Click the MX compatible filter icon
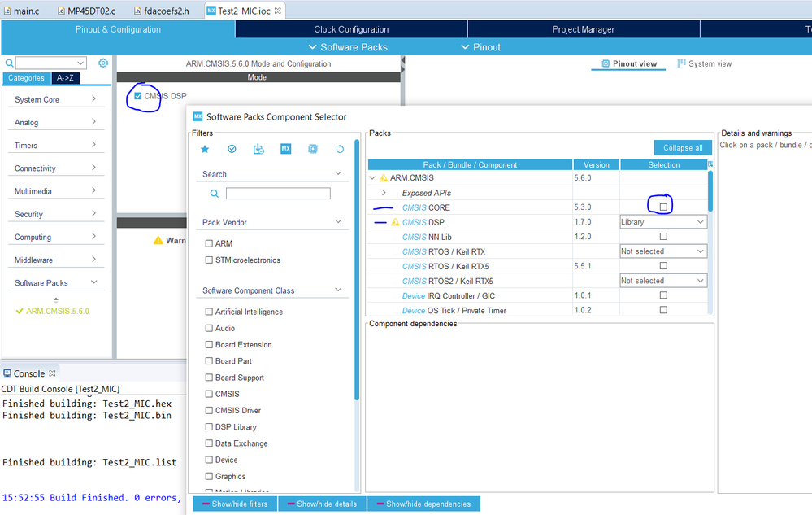Screen dimensions: 812x515 point(286,149)
